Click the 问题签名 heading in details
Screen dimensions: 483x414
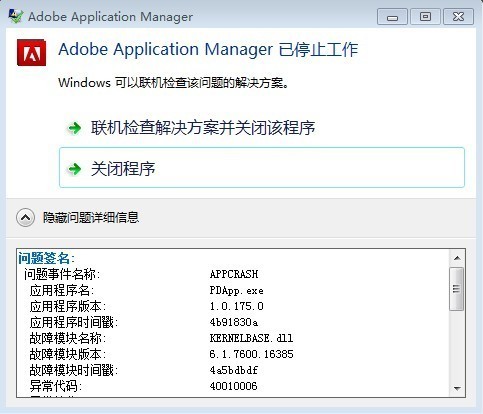coord(47,258)
